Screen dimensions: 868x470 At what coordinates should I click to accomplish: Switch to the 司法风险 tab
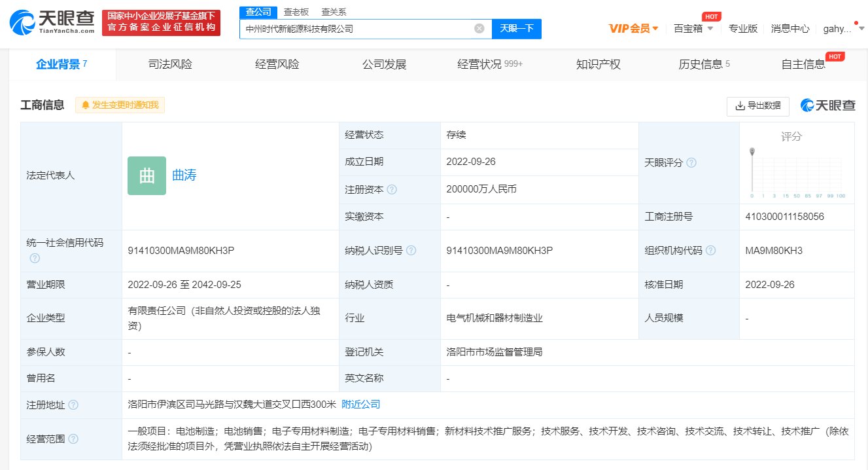click(170, 64)
